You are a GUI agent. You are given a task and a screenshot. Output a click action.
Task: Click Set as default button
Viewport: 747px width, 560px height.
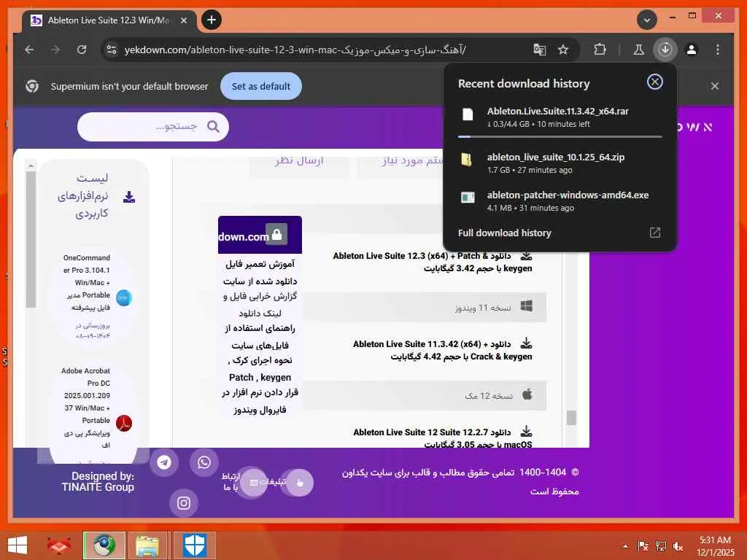pos(260,86)
